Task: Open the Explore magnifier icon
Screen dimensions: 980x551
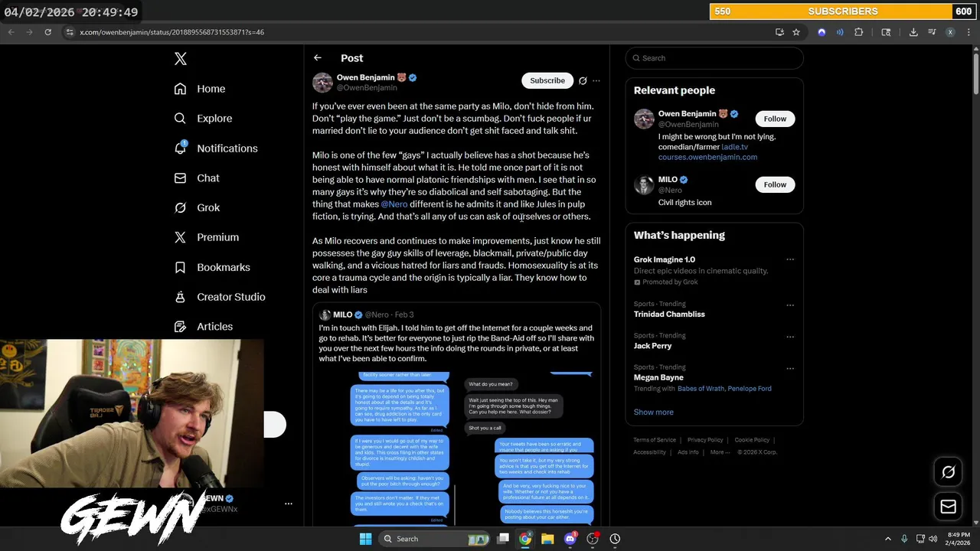Action: coord(180,119)
